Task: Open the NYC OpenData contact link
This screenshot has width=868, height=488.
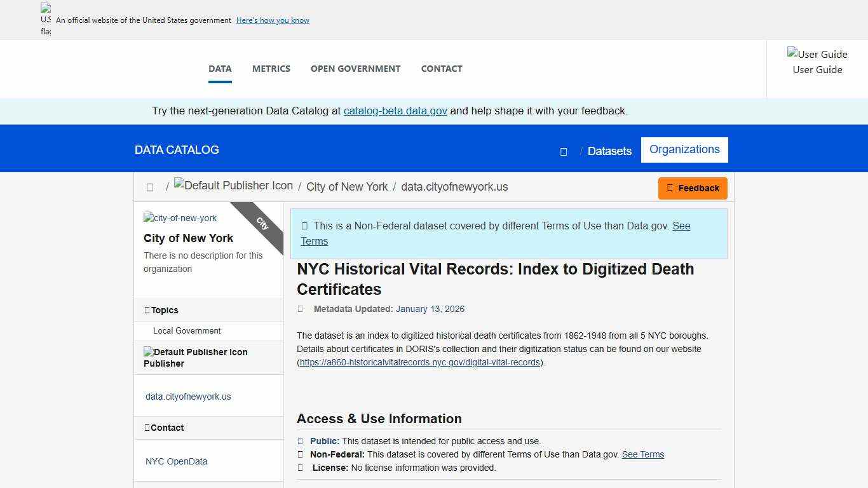Action: [x=176, y=461]
